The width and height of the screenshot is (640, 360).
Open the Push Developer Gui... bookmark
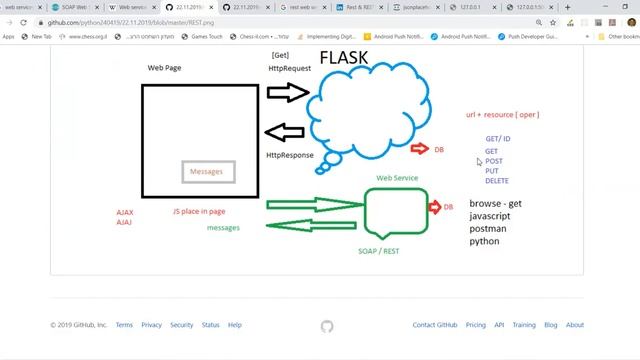click(528, 37)
